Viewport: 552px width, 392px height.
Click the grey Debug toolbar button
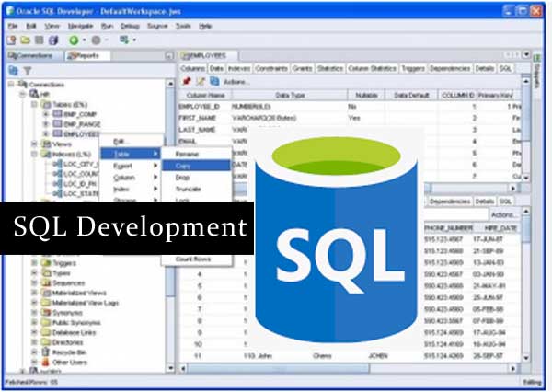(x=96, y=40)
